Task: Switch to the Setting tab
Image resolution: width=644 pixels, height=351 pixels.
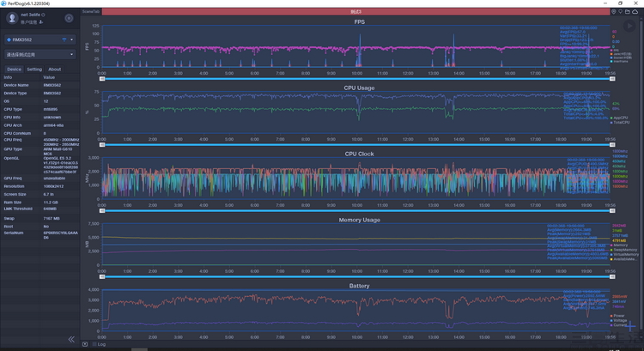Action: coord(34,69)
